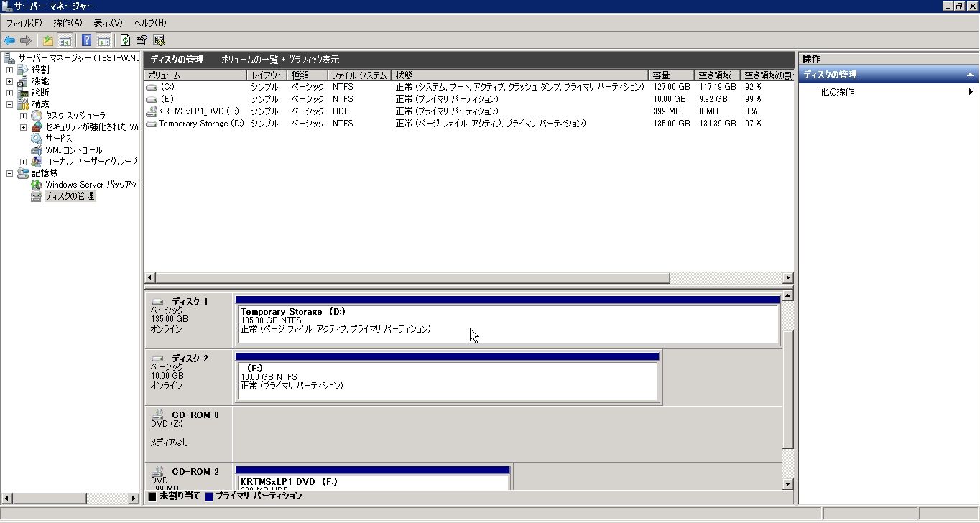The height and width of the screenshot is (523, 980).
Task: Open the ヘルプ(H) menu
Action: tap(150, 23)
